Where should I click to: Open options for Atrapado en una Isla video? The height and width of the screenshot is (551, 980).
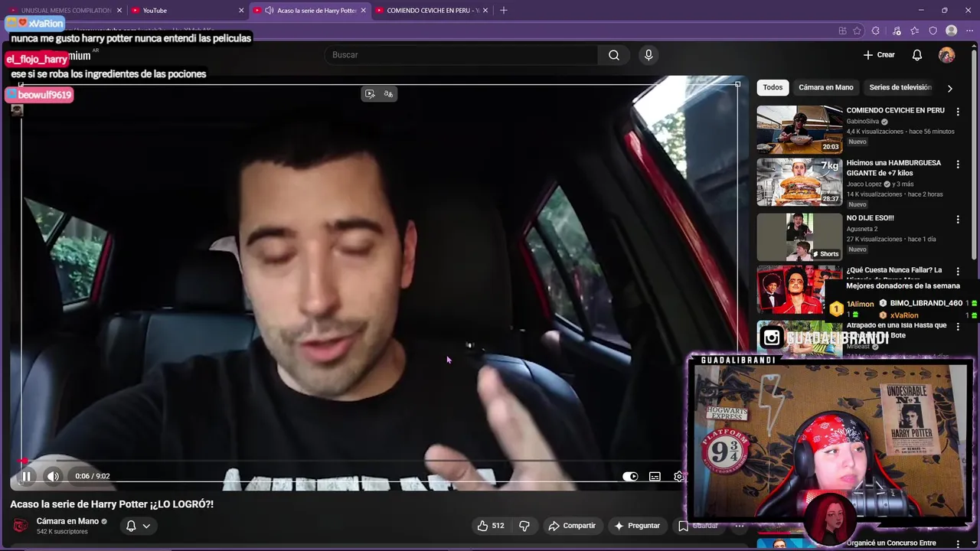point(958,327)
